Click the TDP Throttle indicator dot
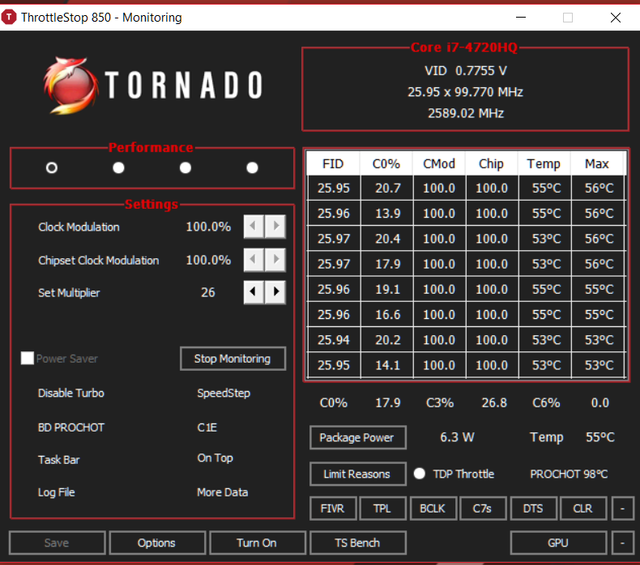 pos(419,474)
